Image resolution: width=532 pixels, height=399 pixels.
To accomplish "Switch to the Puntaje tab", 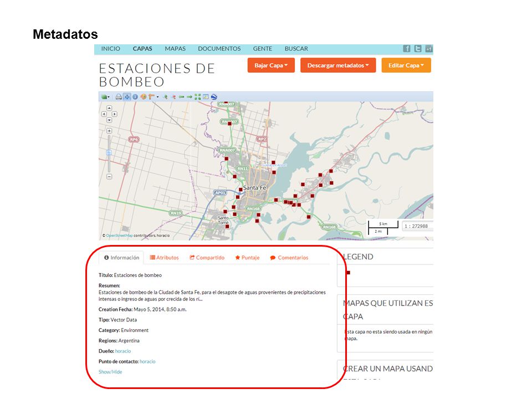I will [247, 258].
